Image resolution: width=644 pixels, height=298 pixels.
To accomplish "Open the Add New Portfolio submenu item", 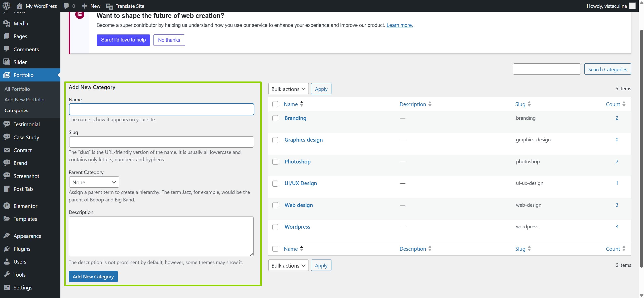I will pos(24,100).
